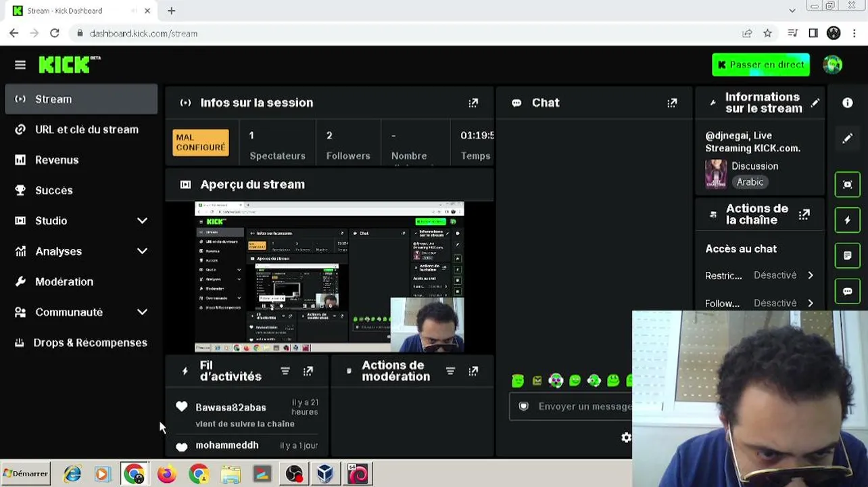Open the hamburger menu next to KICK logo
868x487 pixels.
pos(20,65)
